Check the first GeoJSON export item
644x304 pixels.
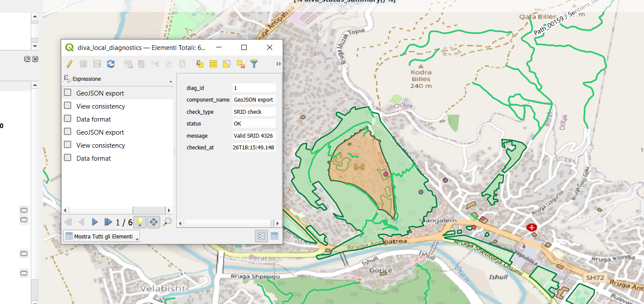[x=68, y=93]
